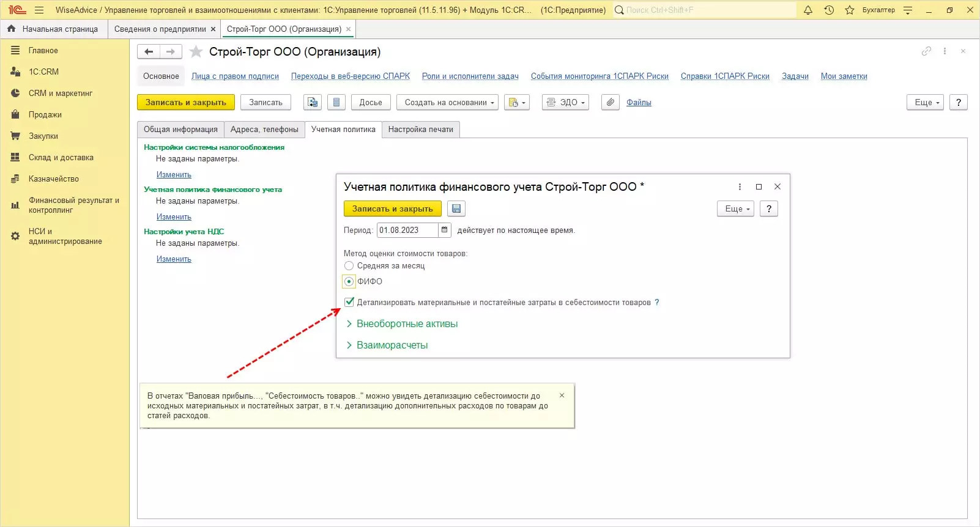Open ЭДО dropdown menu
This screenshot has height=527, width=980.
566,102
